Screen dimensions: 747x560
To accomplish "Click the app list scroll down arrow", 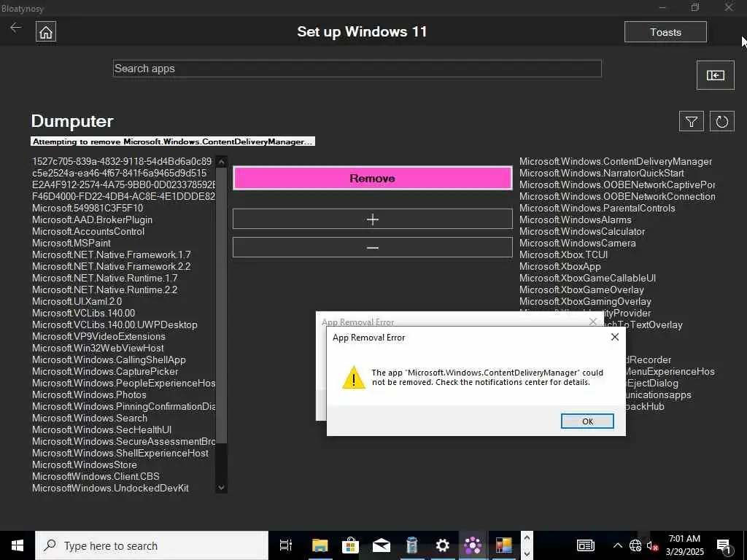I will [x=221, y=488].
